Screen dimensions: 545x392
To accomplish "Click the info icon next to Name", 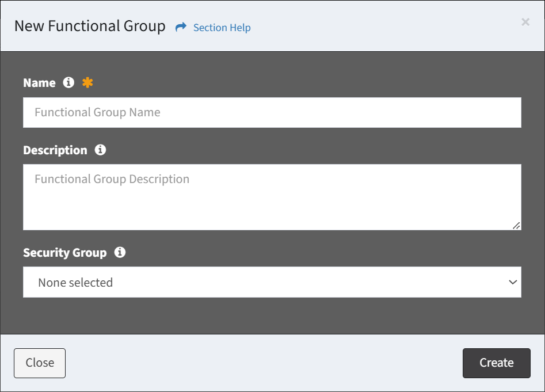I will click(x=68, y=82).
